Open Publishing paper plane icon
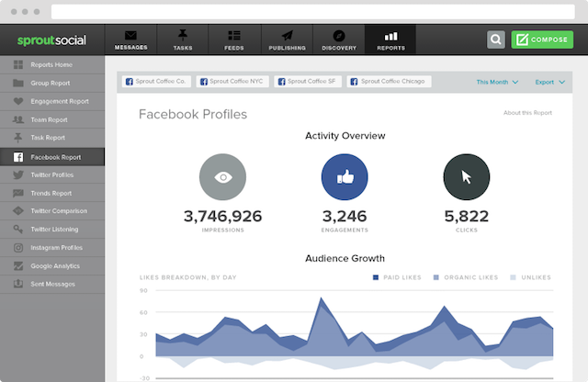Screen dimensions: 588x382 tap(288, 36)
